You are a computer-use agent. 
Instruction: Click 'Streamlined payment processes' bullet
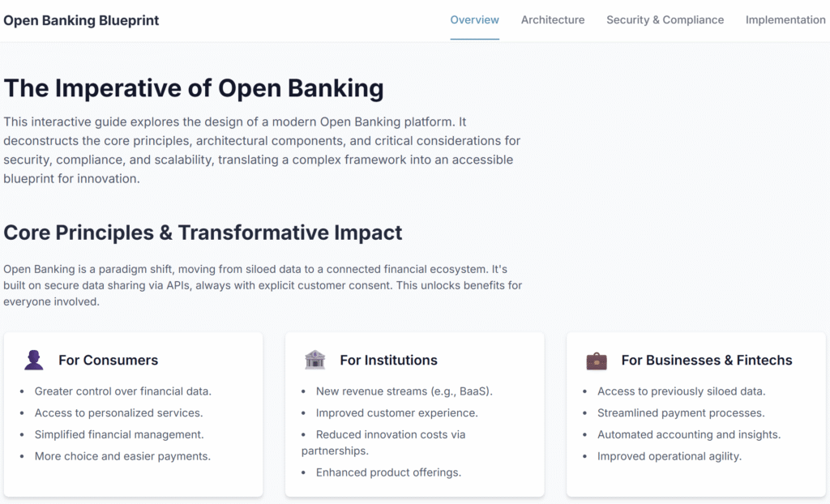click(x=681, y=413)
